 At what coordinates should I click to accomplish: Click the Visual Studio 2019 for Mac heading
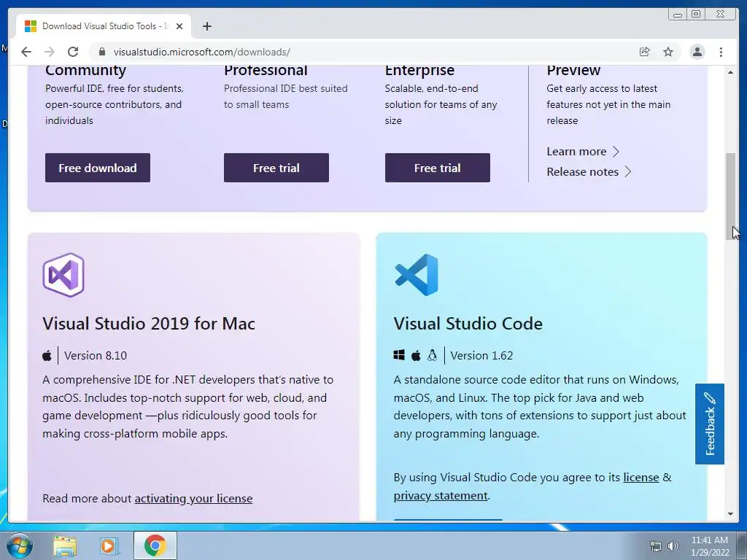(x=149, y=324)
